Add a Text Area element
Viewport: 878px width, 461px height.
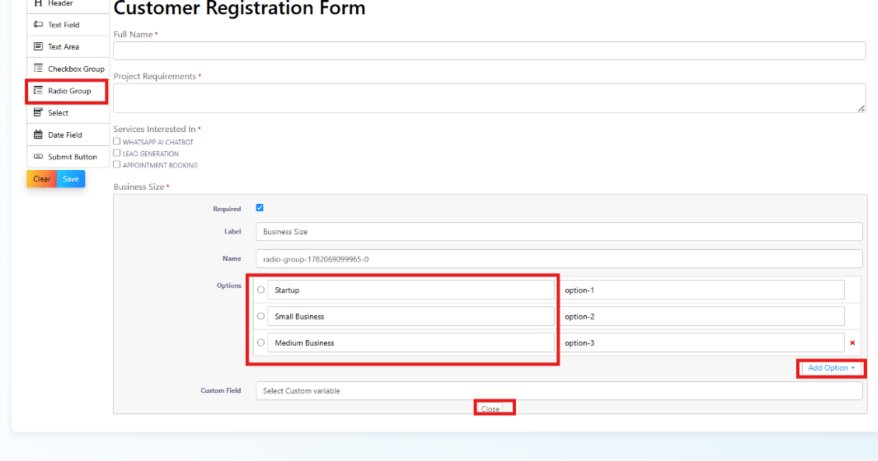(68, 46)
